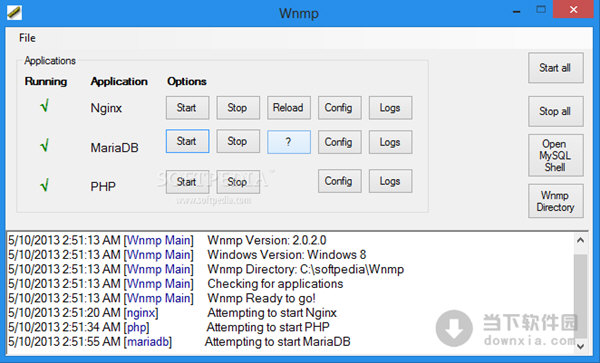Stop PHP service
The height and width of the screenshot is (363, 600).
pos(238,182)
